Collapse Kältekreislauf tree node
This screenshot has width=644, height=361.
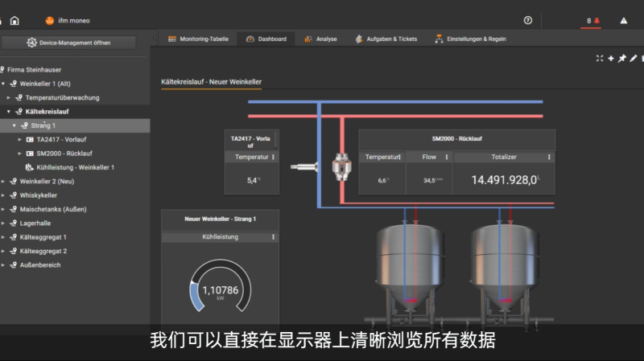(x=9, y=112)
